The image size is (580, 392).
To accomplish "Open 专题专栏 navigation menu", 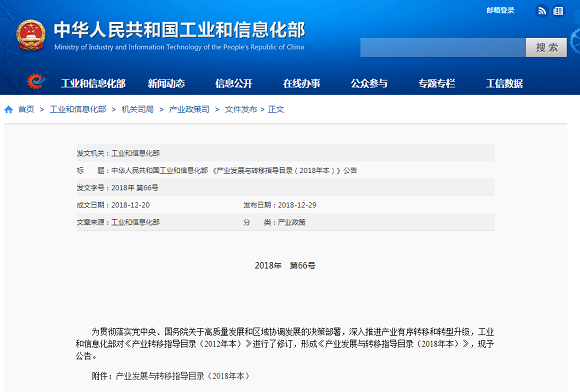I will (437, 84).
